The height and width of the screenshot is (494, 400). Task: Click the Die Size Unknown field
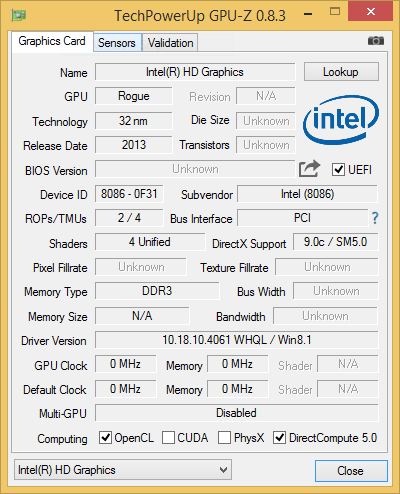click(x=266, y=121)
